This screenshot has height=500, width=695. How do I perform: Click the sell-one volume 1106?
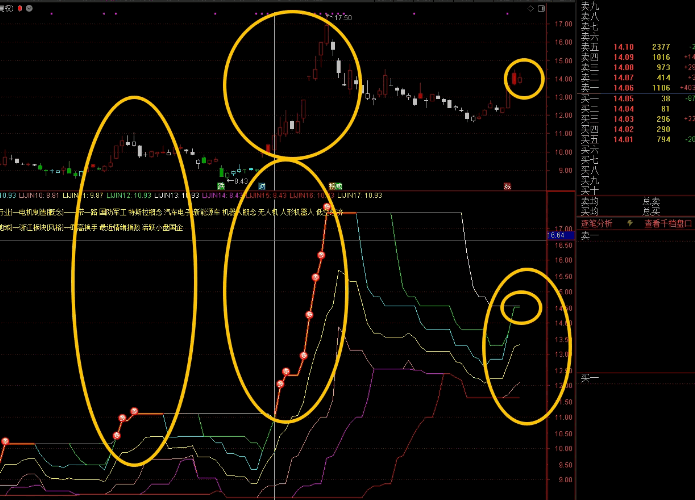coord(661,88)
